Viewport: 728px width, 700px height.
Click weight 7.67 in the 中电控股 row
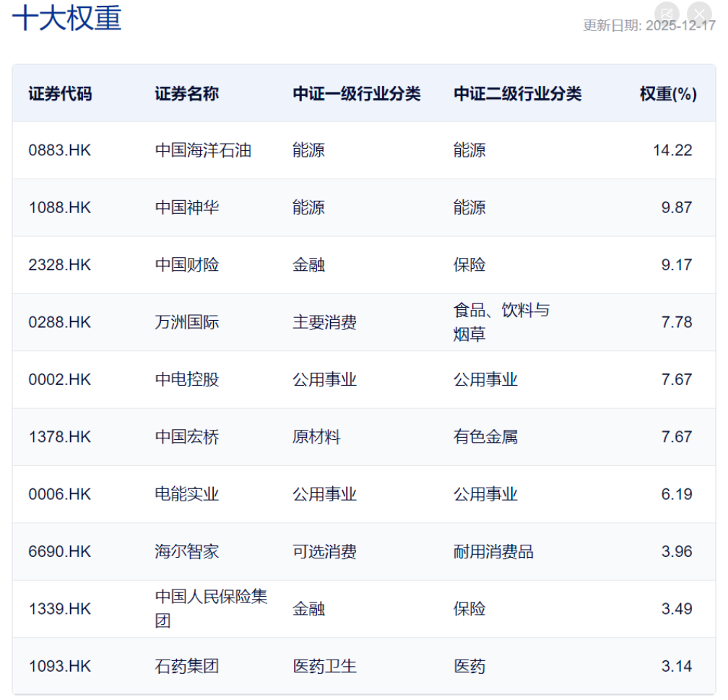[677, 379]
